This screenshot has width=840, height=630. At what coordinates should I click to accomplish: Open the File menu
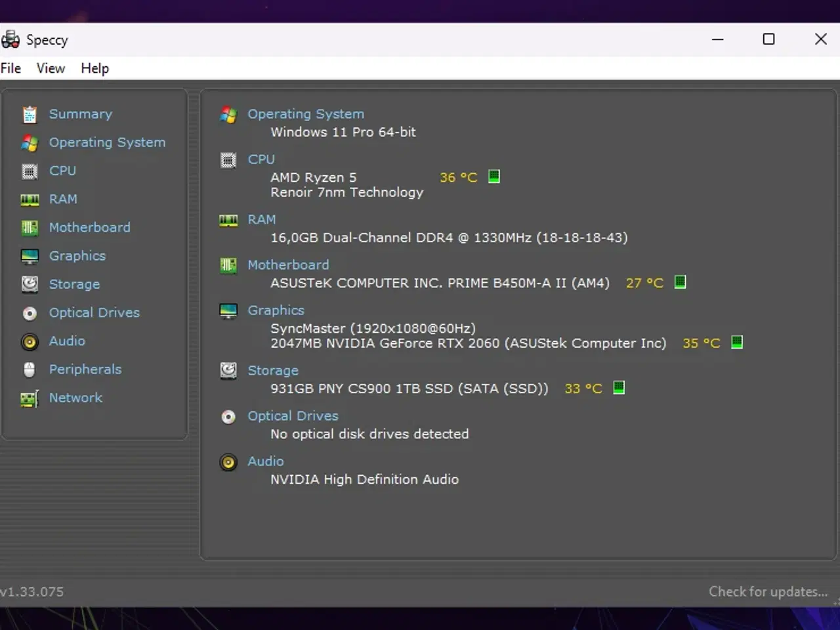click(10, 68)
